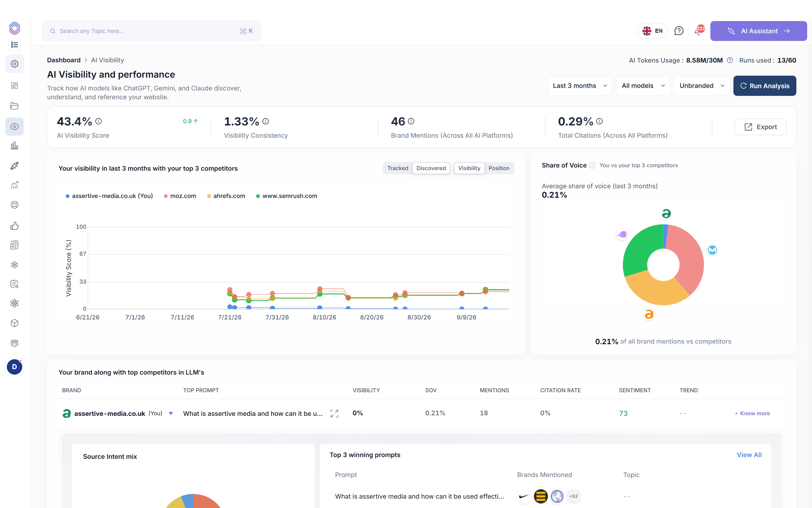Select Position chart mode
This screenshot has width=812, height=508.
499,168
